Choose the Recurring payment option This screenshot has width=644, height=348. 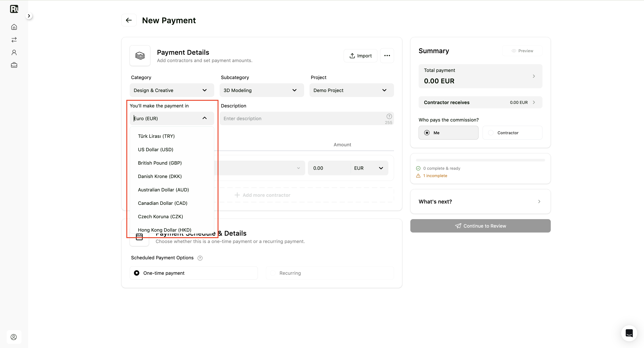pos(330,273)
